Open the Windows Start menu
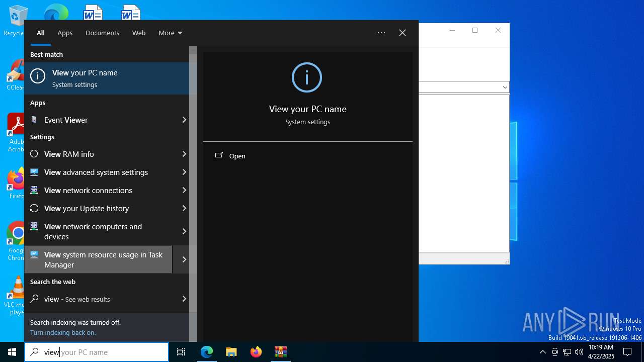644x362 pixels. 12,352
